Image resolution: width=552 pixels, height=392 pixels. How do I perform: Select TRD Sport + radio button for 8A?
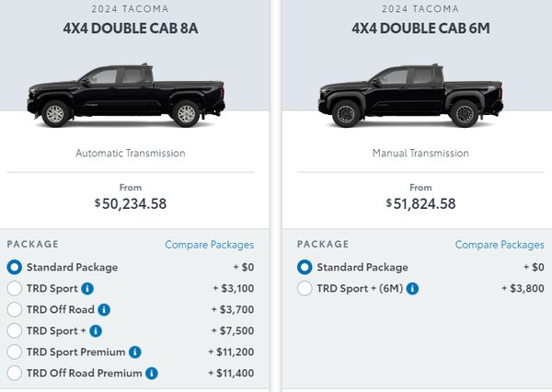click(15, 330)
